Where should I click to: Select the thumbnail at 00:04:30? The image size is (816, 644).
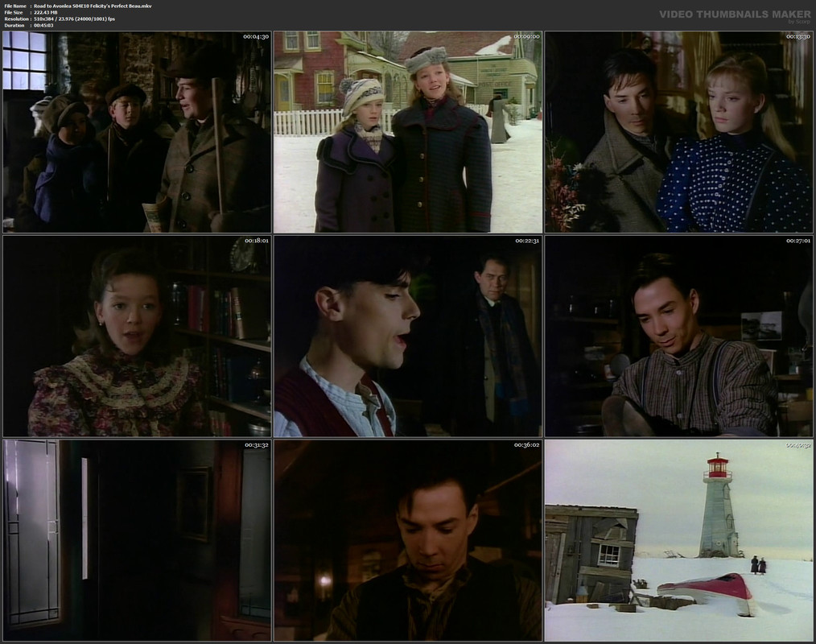[137, 132]
